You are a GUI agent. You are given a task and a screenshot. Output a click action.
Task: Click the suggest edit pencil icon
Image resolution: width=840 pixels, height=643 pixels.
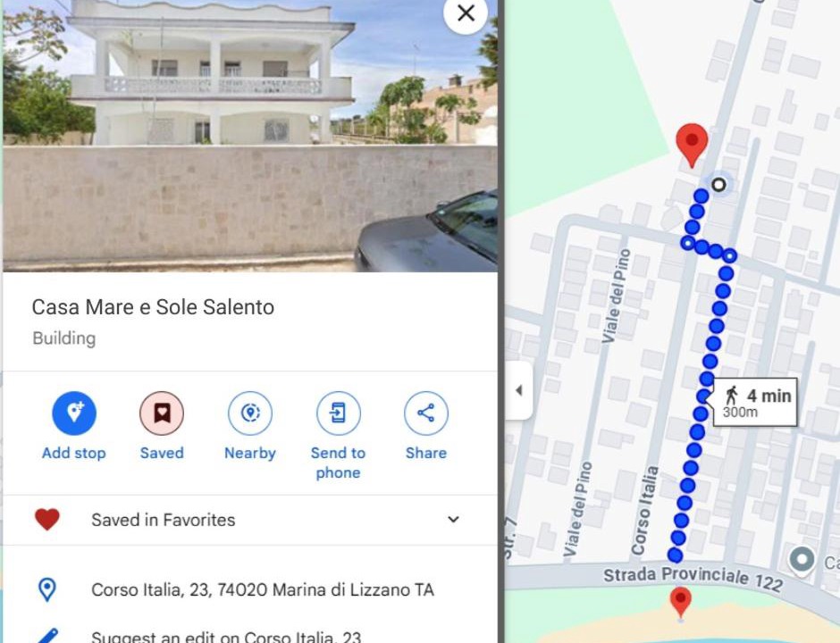coord(47,637)
